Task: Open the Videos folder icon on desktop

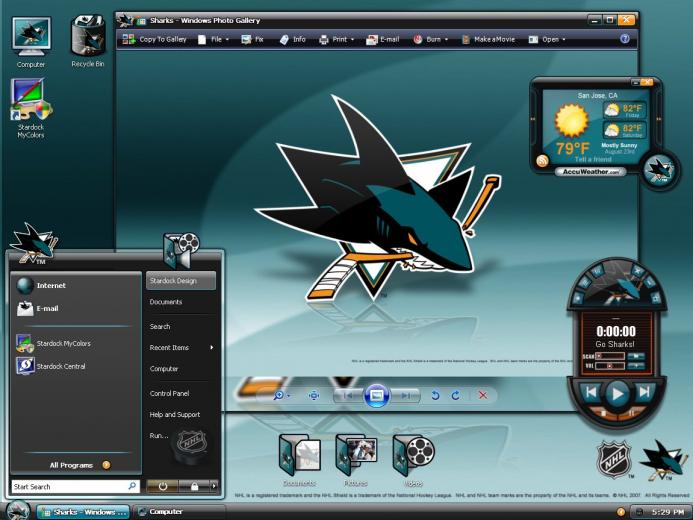Action: [413, 460]
